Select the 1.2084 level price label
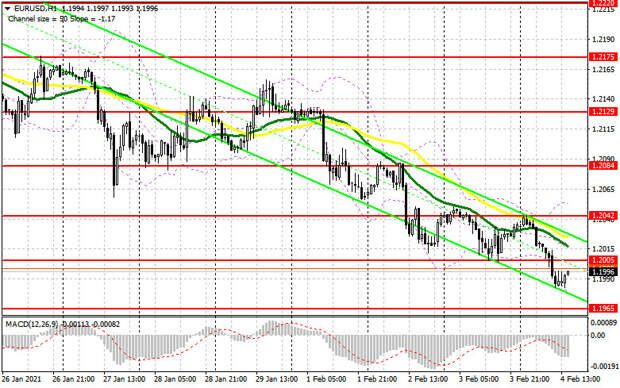This screenshot has width=620, height=388. pyautogui.click(x=603, y=166)
